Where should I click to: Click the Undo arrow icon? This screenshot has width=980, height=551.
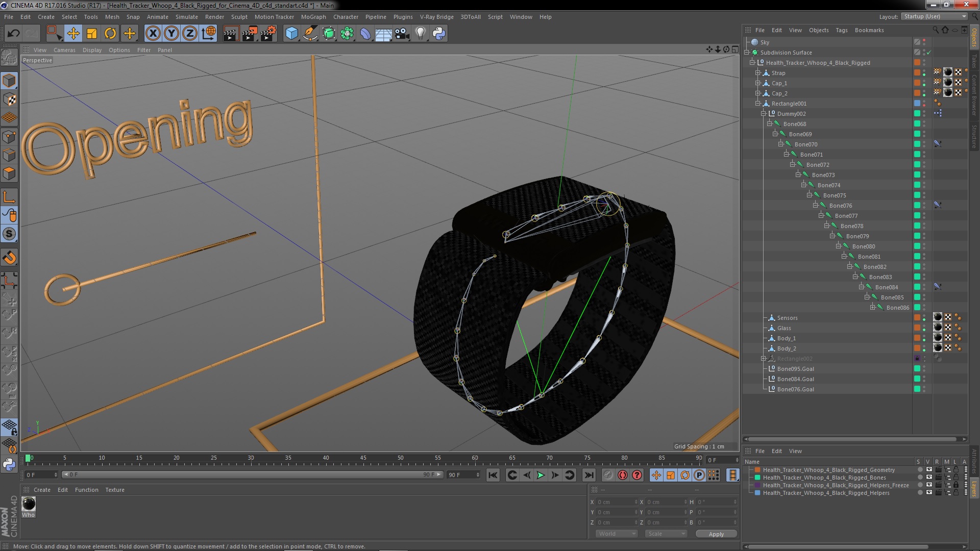click(x=13, y=34)
